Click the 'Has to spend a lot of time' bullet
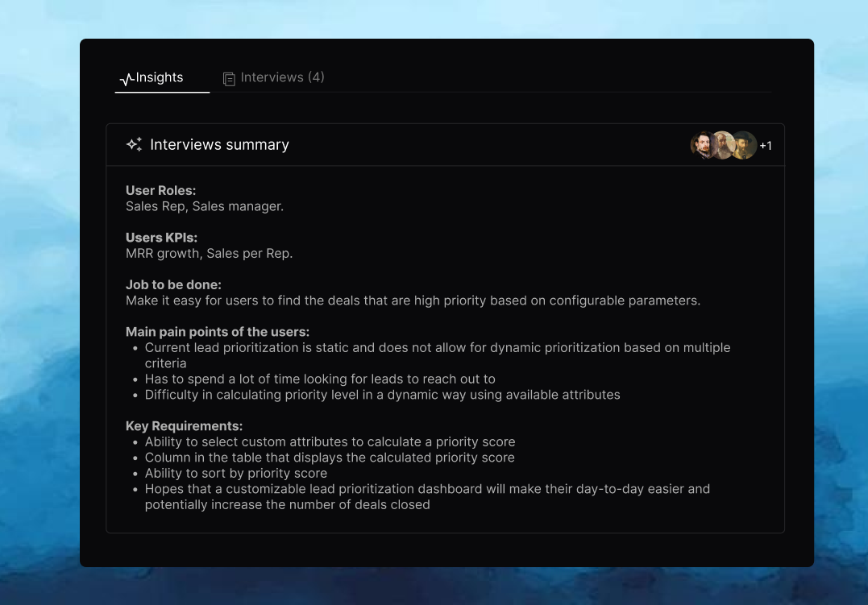Image resolution: width=868 pixels, height=605 pixels. (x=320, y=379)
